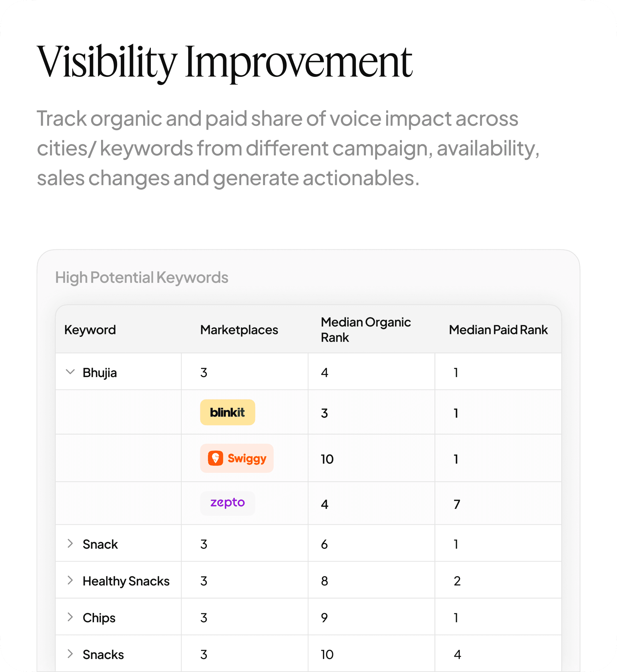Click the Swiggy orange logo icon
617x672 pixels.
click(215, 458)
